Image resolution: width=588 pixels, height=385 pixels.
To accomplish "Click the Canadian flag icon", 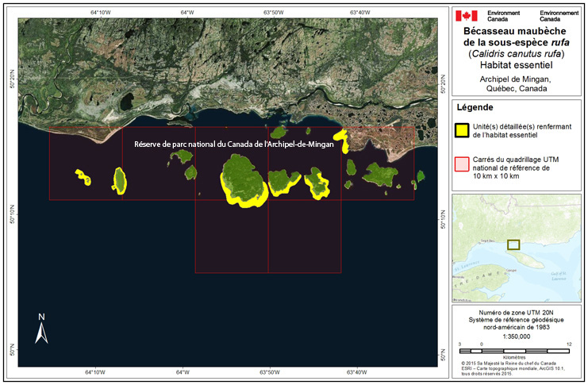I will (466, 15).
